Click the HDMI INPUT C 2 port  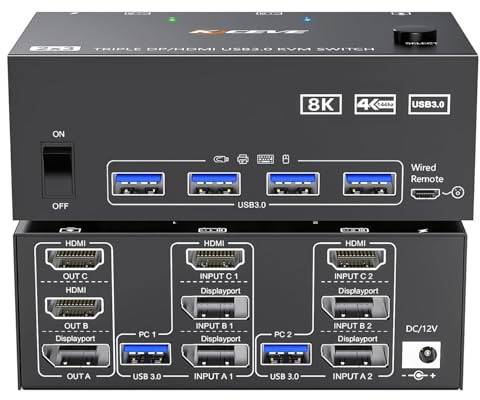pyautogui.click(x=356, y=259)
